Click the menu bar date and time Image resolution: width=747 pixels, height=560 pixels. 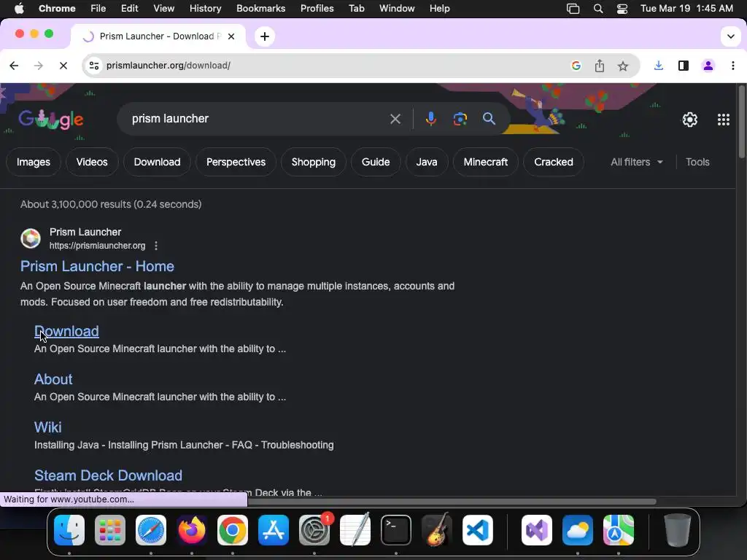point(686,9)
